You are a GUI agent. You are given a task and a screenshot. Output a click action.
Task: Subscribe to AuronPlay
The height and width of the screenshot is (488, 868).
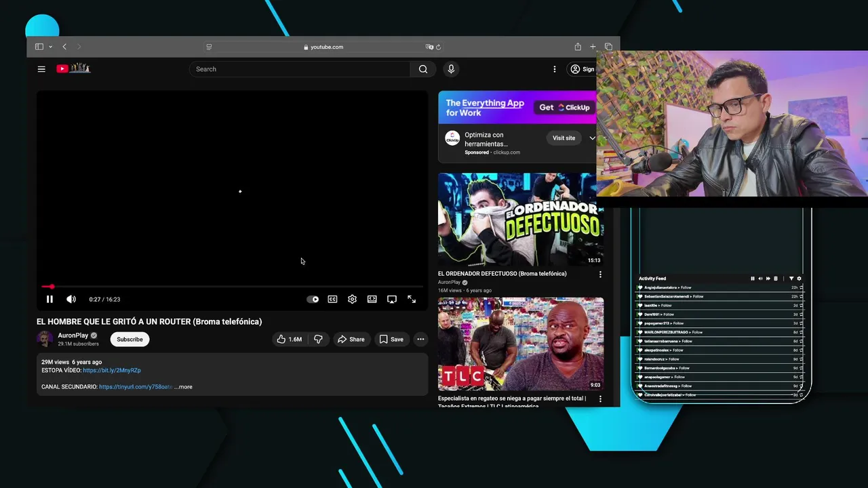(130, 340)
